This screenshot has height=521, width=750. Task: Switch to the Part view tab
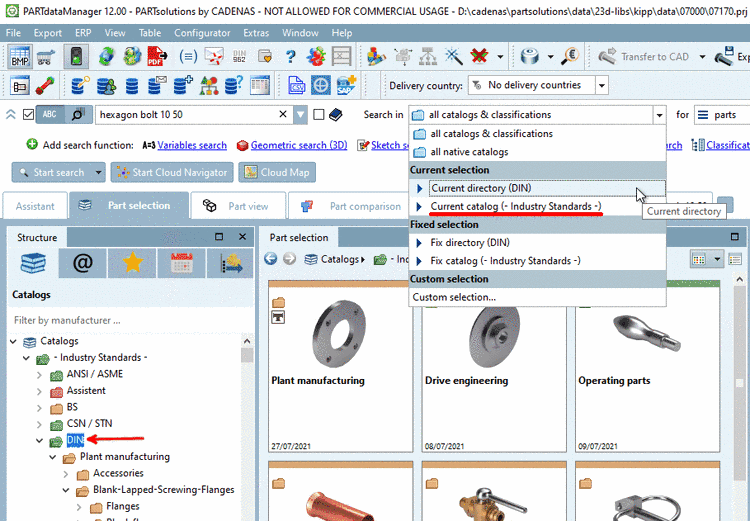(238, 206)
